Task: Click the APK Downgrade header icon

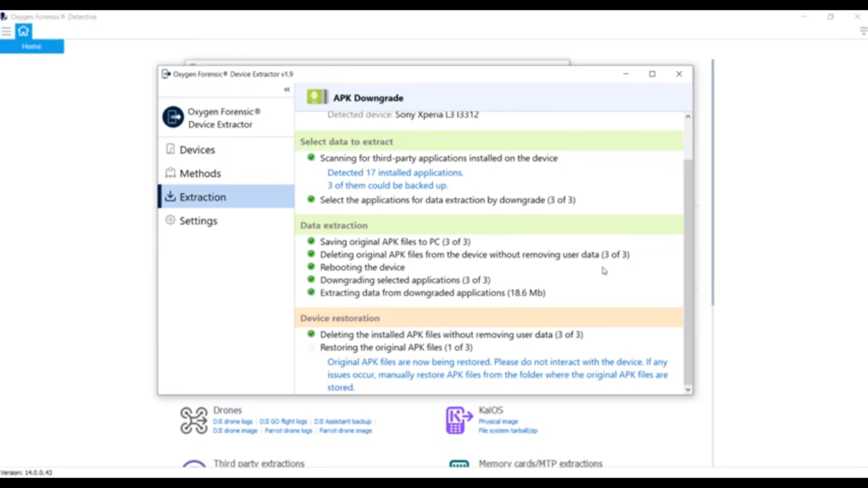Action: coord(317,97)
